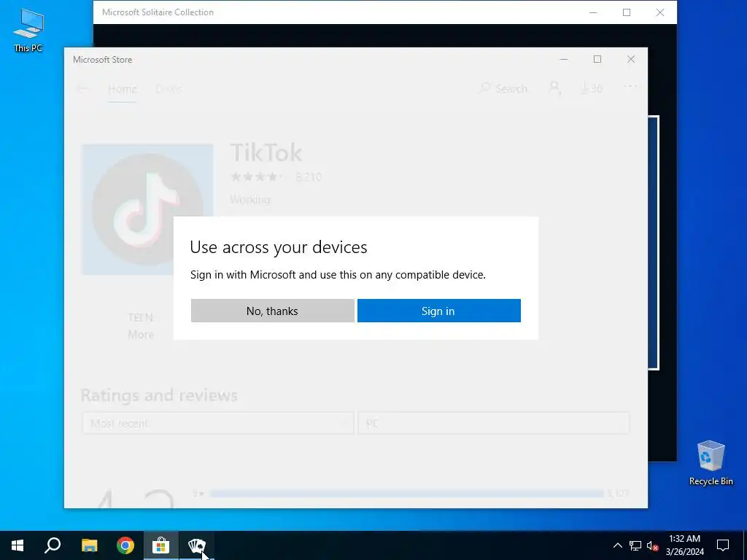Open the network status tray icon
This screenshot has width=747, height=560.
point(635,545)
